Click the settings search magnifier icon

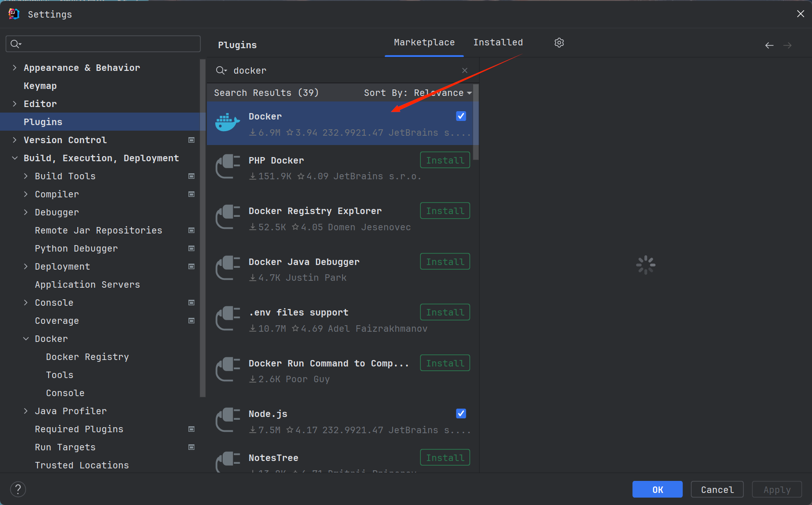(16, 44)
